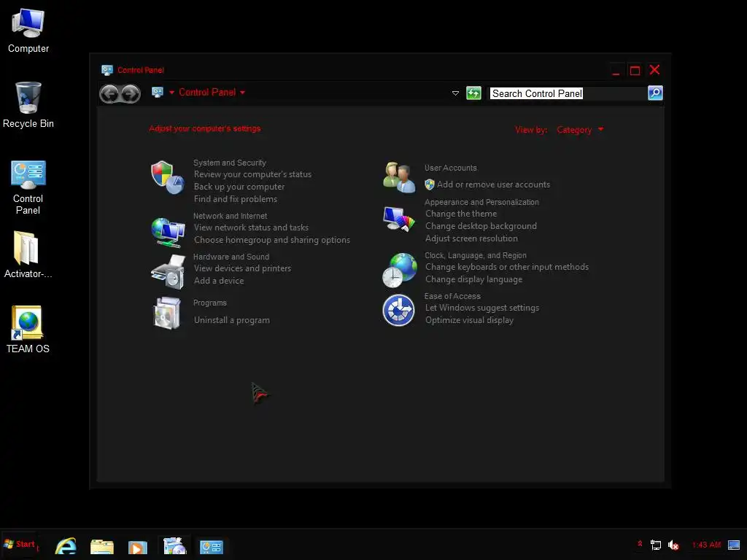Image resolution: width=747 pixels, height=560 pixels.
Task: Open Network and Internet globe icon
Action: coord(168,232)
